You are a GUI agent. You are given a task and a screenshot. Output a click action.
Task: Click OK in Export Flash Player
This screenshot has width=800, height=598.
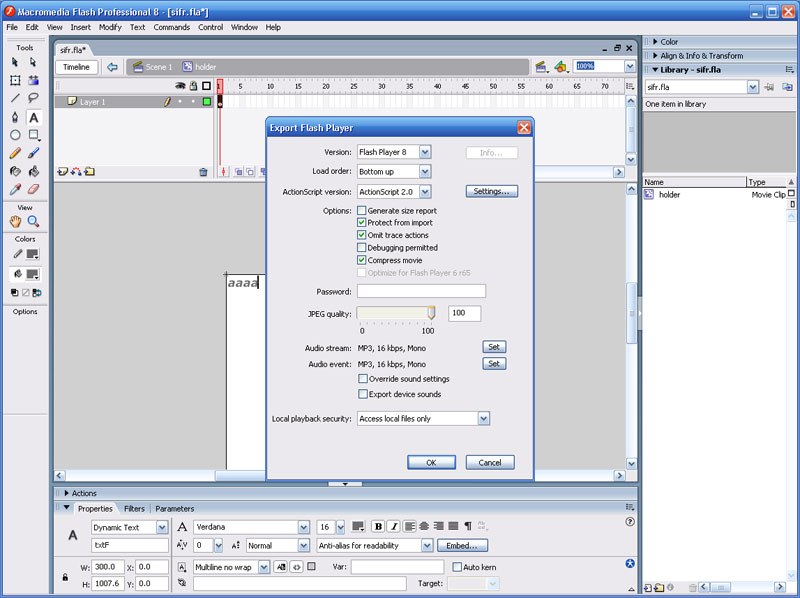pyautogui.click(x=431, y=462)
